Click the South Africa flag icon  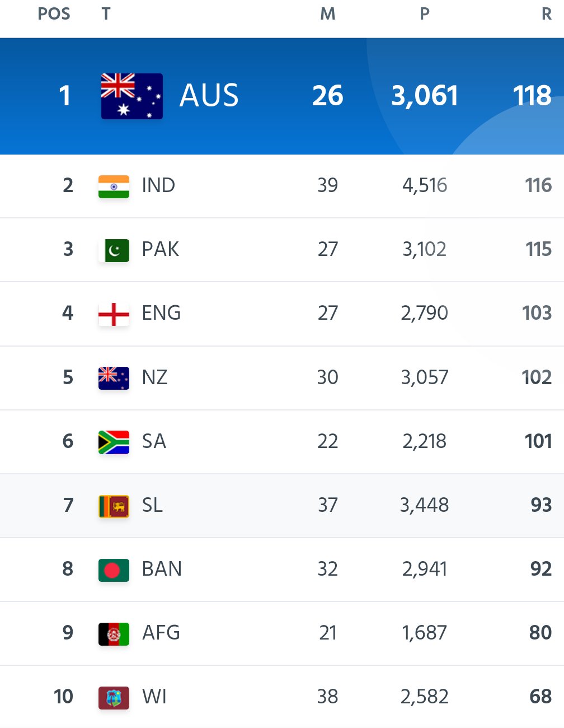pyautogui.click(x=114, y=442)
